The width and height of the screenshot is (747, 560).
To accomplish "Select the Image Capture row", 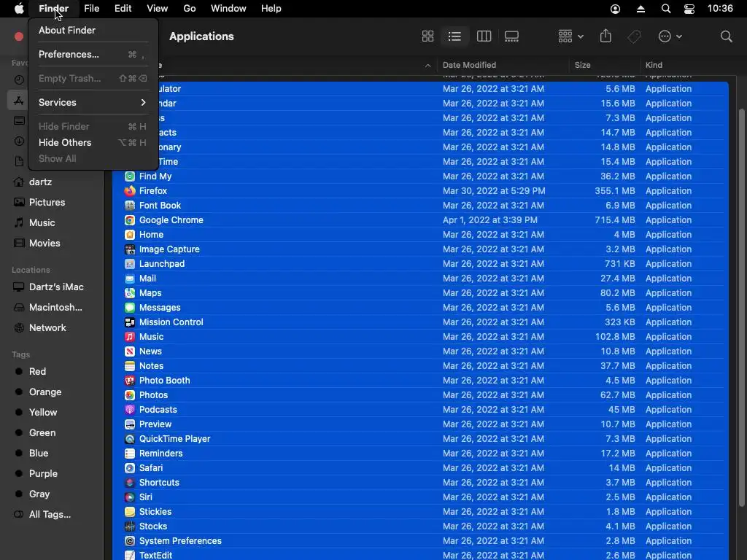I will pos(420,249).
